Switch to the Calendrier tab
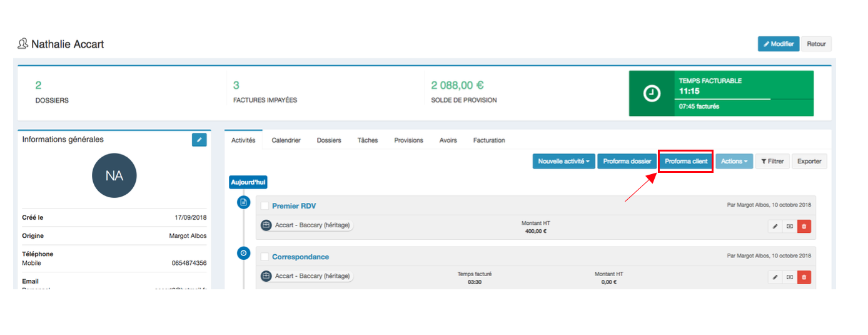 click(x=286, y=140)
